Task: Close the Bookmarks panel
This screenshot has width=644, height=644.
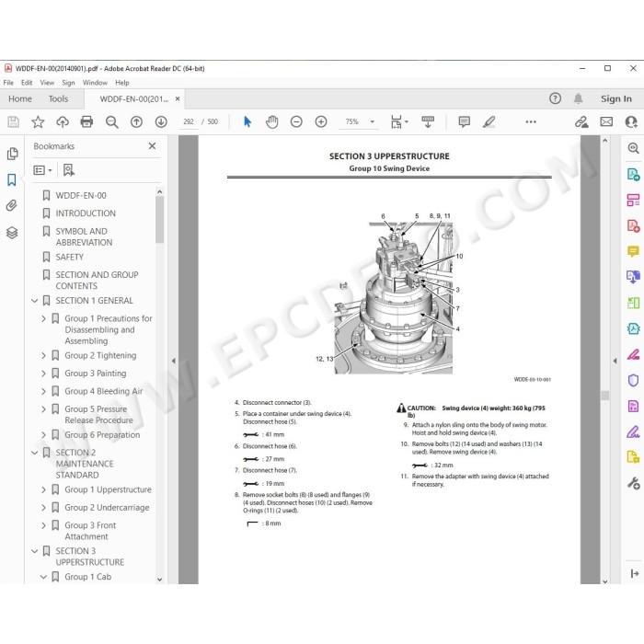Action: (152, 145)
